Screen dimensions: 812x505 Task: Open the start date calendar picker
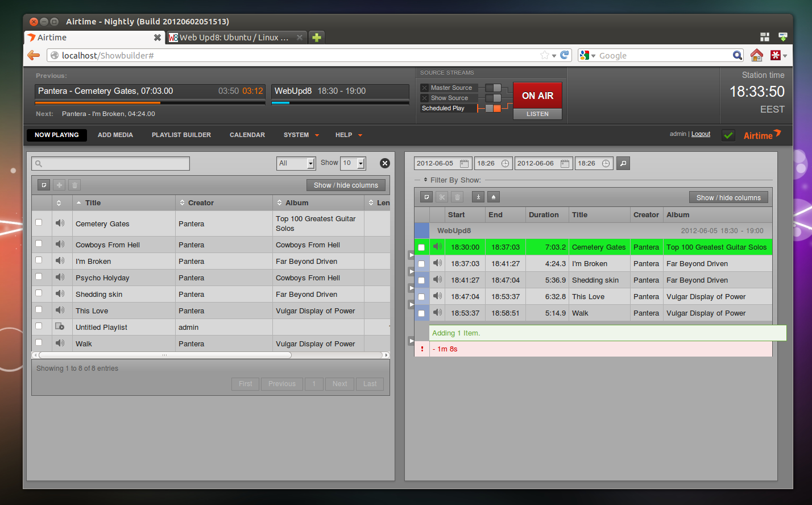(x=464, y=163)
